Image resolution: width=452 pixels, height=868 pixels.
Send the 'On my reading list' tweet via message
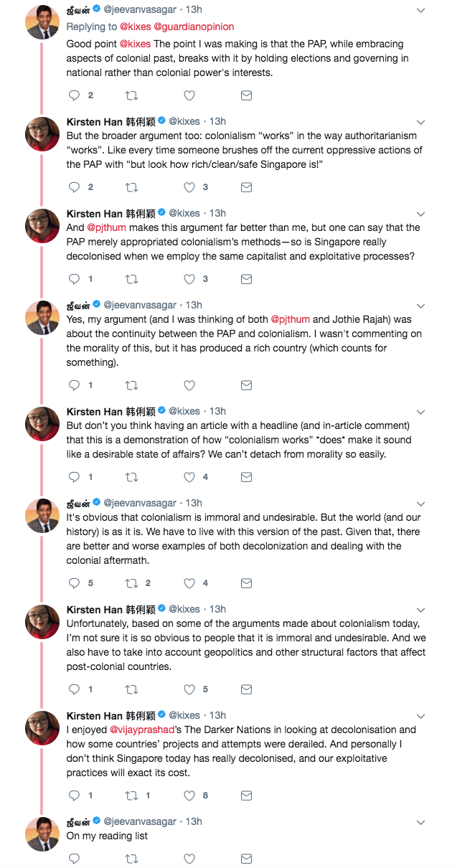[246, 859]
